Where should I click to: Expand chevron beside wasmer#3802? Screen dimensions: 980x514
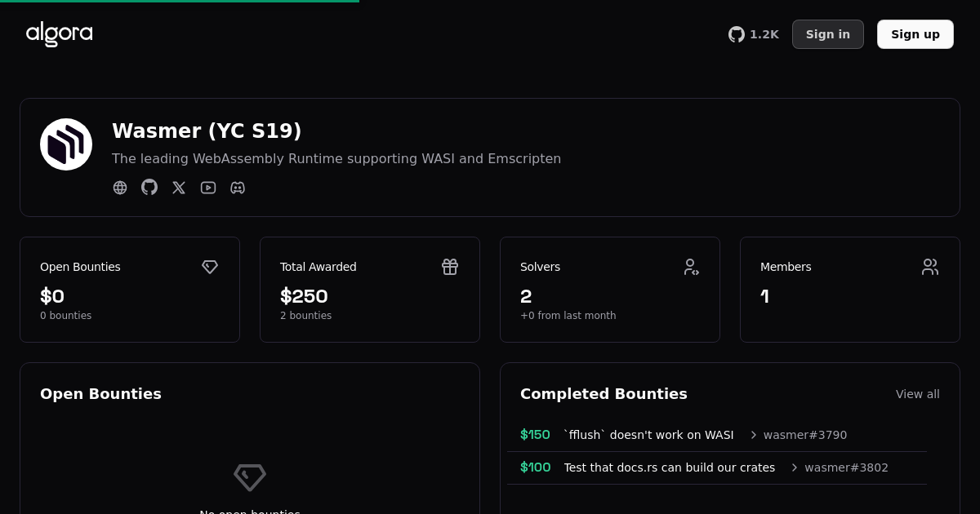794,467
